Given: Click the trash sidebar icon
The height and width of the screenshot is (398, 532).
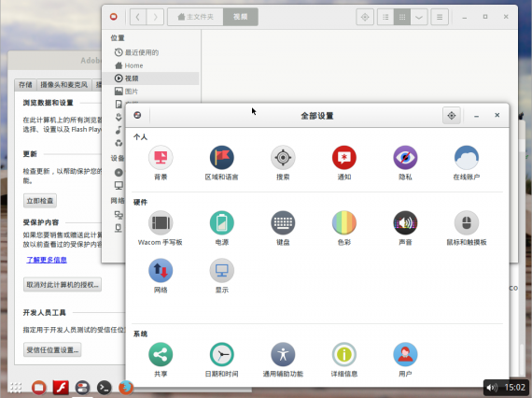Looking at the screenshot, I should (x=119, y=143).
